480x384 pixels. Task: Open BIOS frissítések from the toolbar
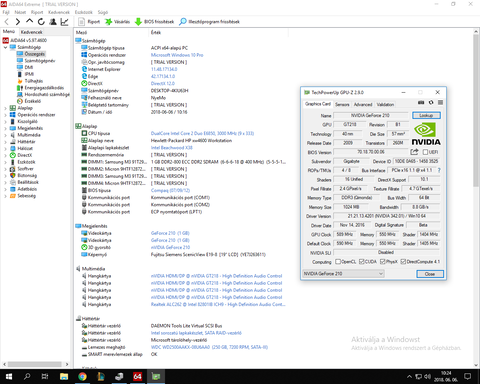[154, 22]
